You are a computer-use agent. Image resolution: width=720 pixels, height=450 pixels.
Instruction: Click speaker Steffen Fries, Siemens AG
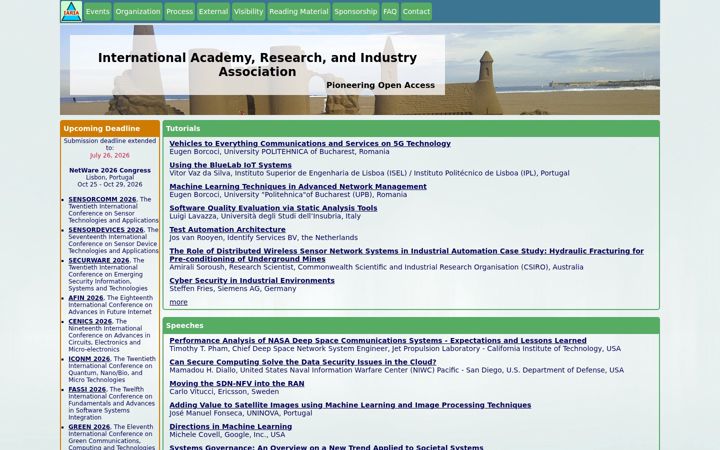[232, 289]
